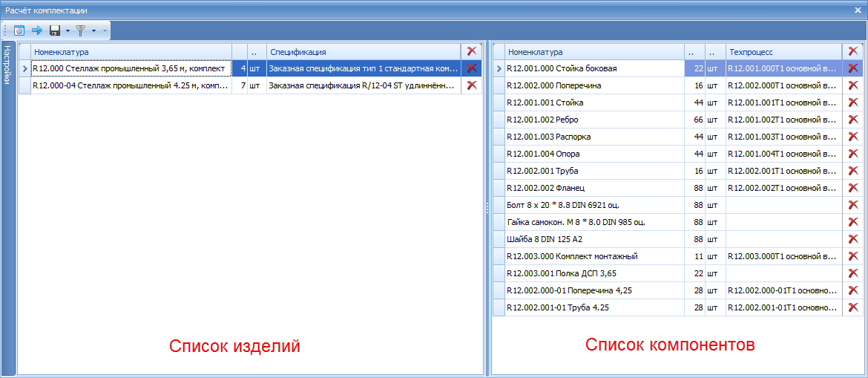Select the R12.002.001 Труба cell
This screenshot has width=868, height=378.
coord(594,172)
